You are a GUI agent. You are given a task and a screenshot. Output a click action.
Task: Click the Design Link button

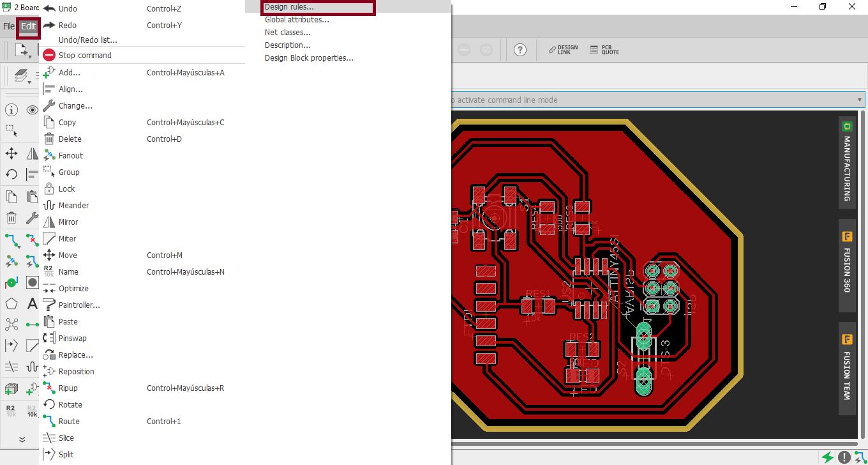(x=564, y=50)
